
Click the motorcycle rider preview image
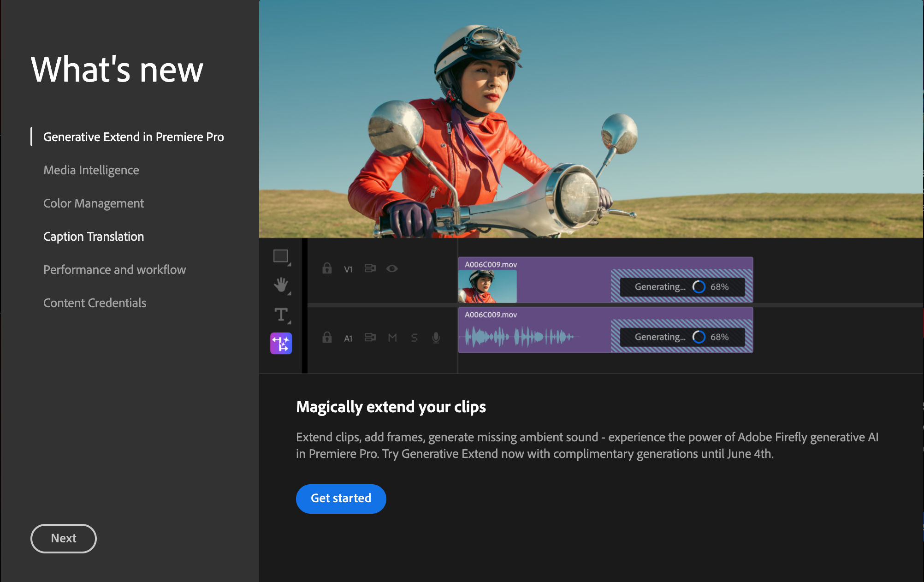(x=591, y=119)
